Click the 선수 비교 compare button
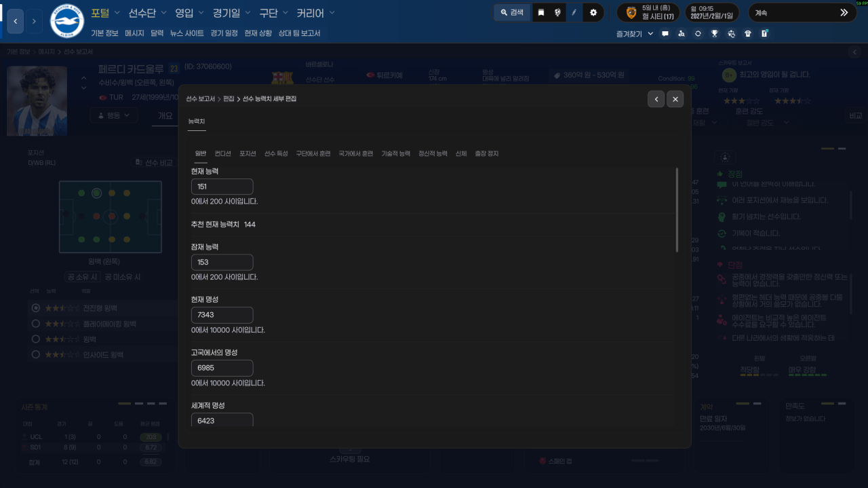Image resolution: width=868 pixels, height=488 pixels. [155, 163]
